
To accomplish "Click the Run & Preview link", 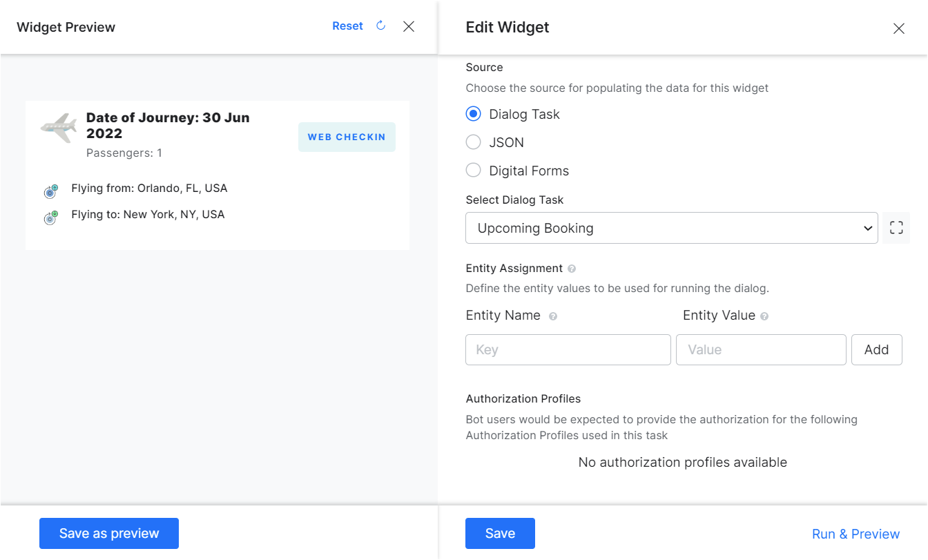I will pos(855,534).
